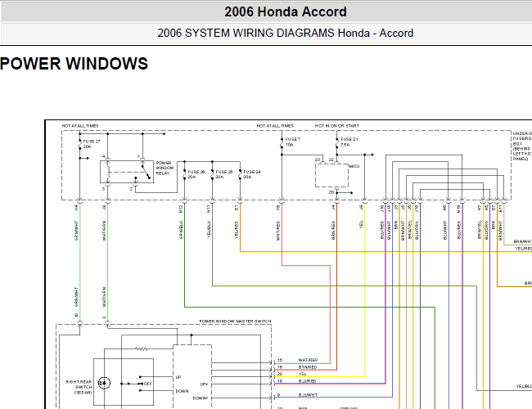Click the 'FUSE 25 20A' label
Image resolution: width=532 pixels, height=409 pixels.
click(224, 174)
